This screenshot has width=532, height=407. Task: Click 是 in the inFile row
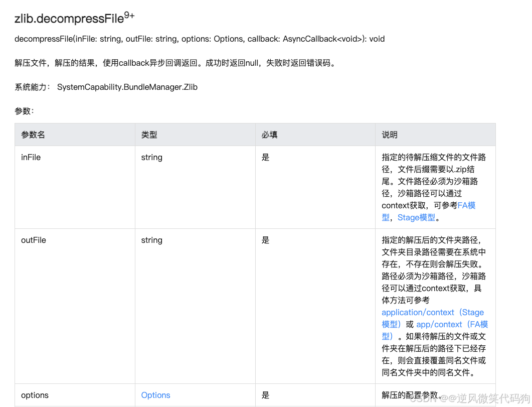click(x=265, y=157)
